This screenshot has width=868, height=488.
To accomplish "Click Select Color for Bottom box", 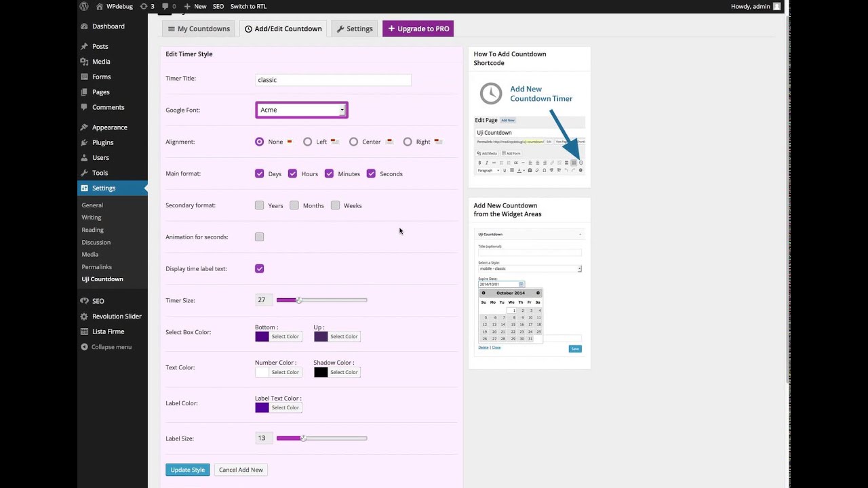I will (x=285, y=336).
